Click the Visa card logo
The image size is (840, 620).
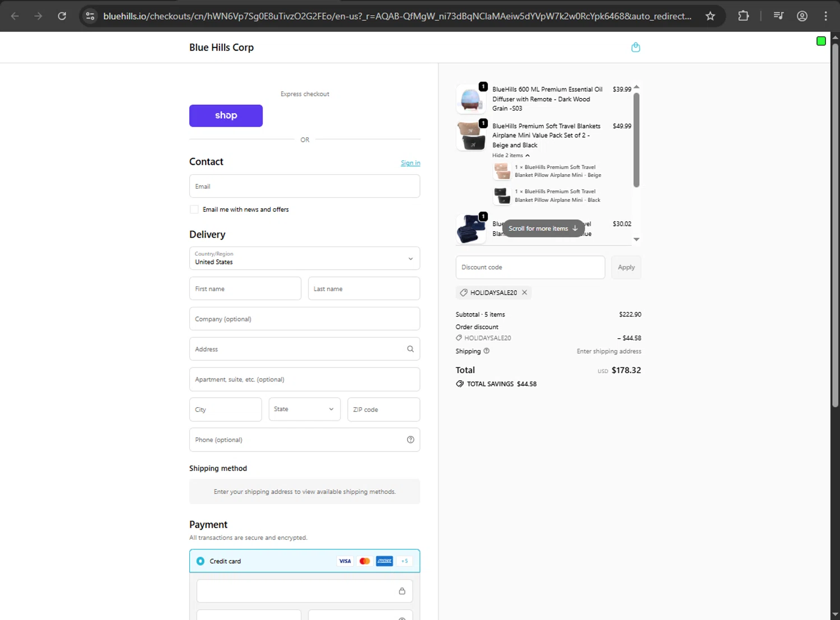coord(345,561)
